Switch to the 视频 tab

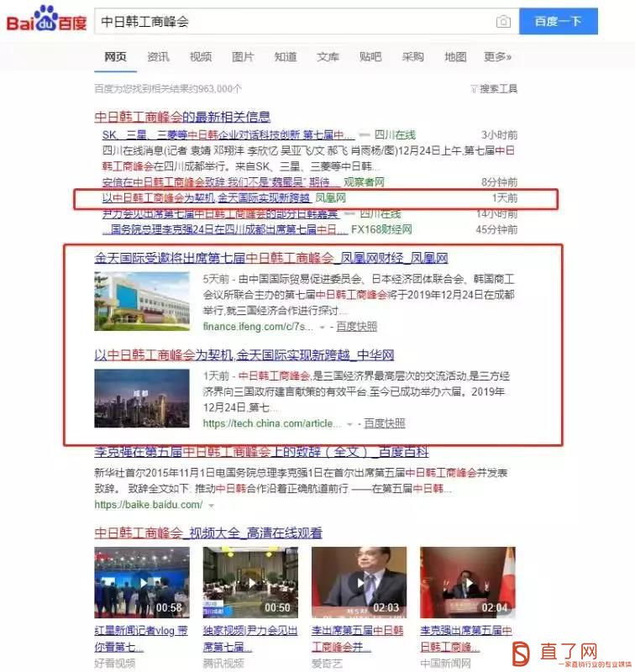(x=201, y=56)
